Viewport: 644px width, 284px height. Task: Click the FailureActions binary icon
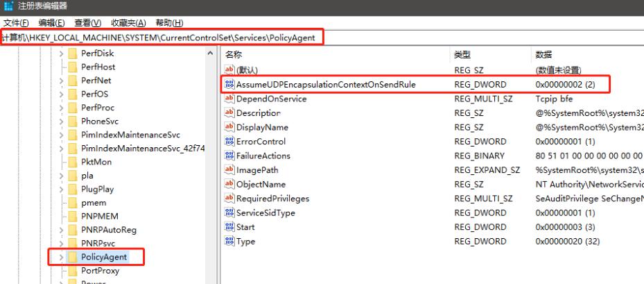point(229,156)
